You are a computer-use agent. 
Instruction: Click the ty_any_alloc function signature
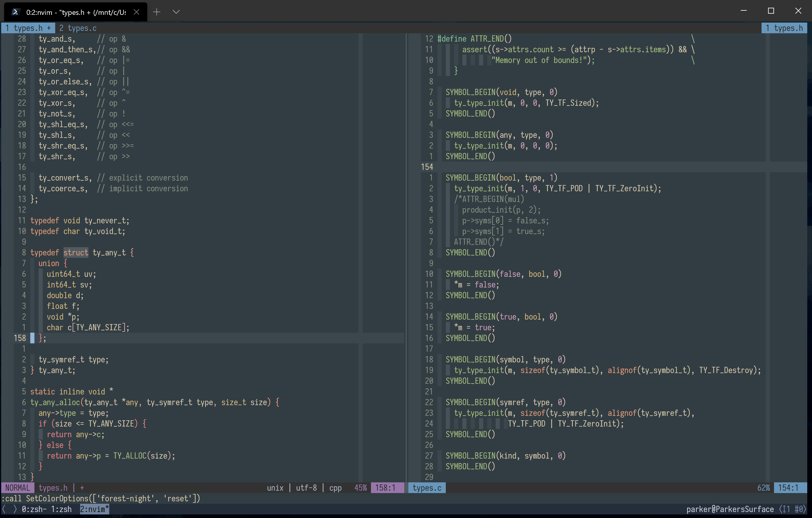click(155, 402)
